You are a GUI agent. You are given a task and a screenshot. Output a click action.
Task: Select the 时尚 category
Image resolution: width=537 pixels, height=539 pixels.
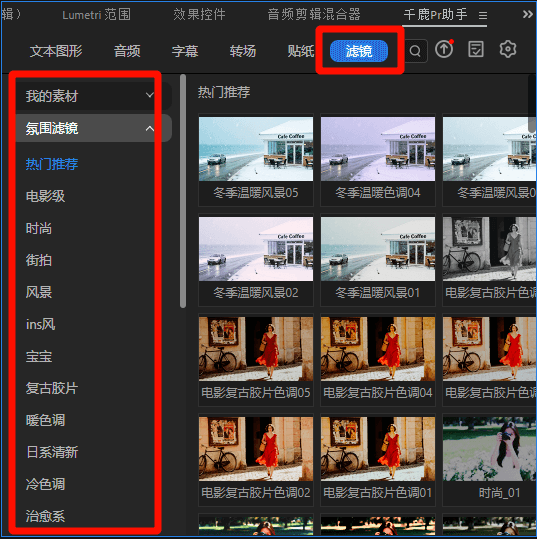(39, 228)
